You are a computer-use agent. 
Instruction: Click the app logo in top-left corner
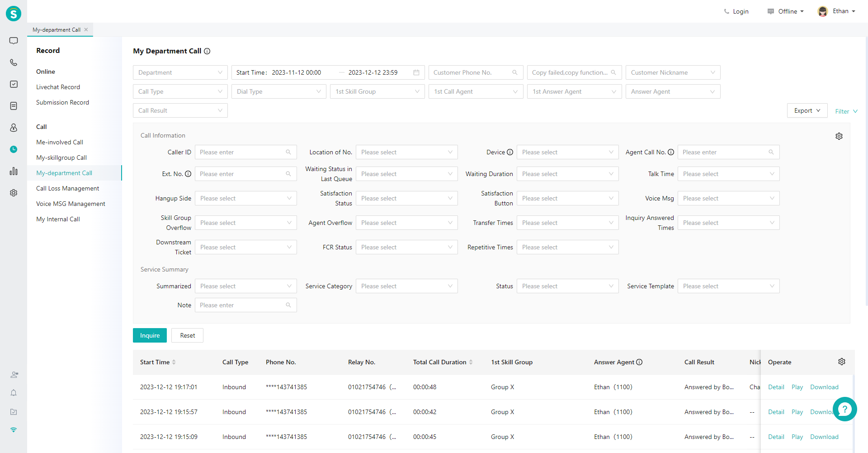[14, 14]
